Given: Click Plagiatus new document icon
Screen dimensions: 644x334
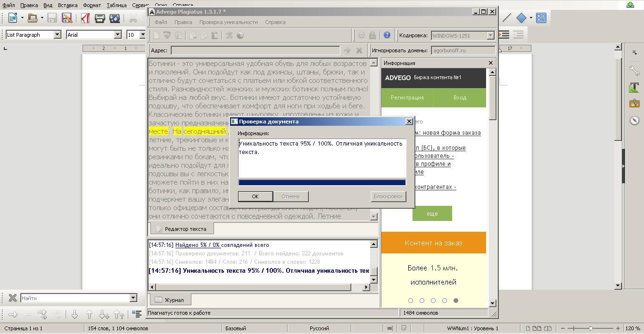Looking at the screenshot, I should pyautogui.click(x=157, y=35).
